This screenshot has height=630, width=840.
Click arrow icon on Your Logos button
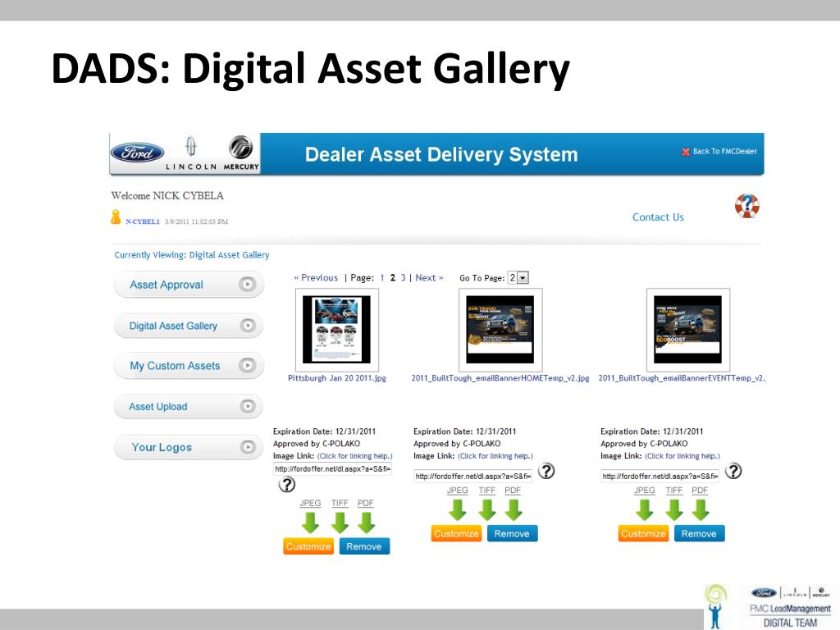[x=248, y=447]
